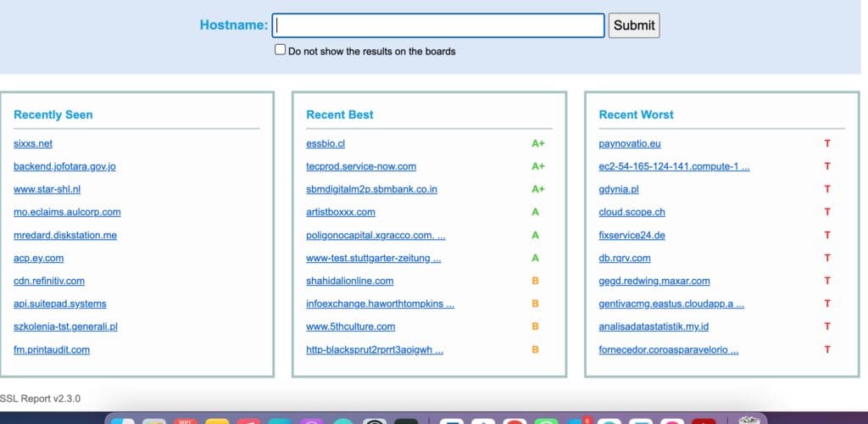Open mredard.diskstation.me link
Image resolution: width=868 pixels, height=424 pixels.
coord(65,235)
